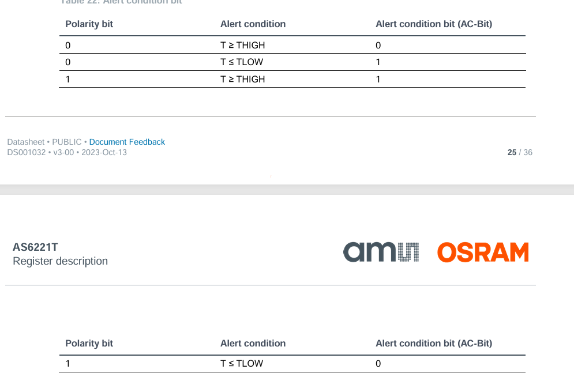Open the Document Feedback link
The width and height of the screenshot is (574, 392).
tap(127, 142)
